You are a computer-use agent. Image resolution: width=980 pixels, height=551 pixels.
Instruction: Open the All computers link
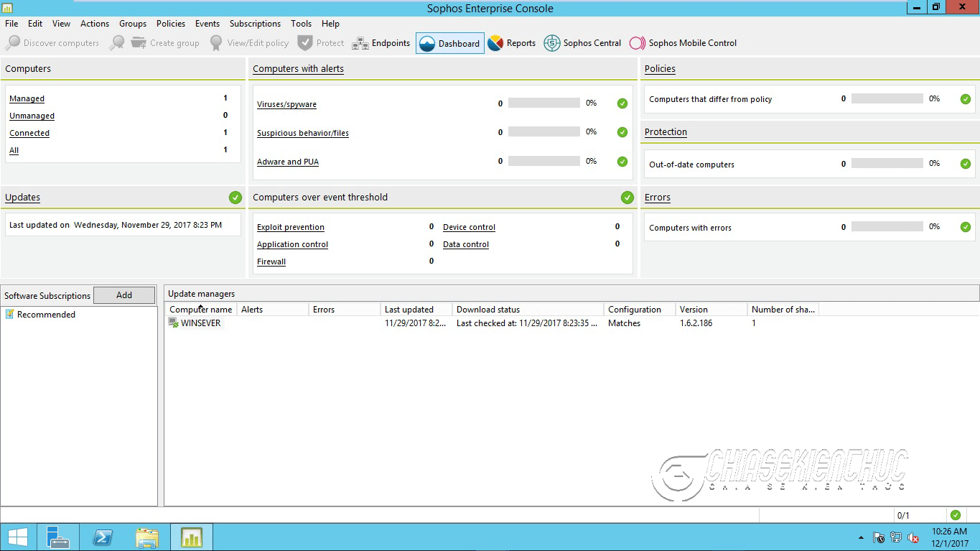point(14,150)
